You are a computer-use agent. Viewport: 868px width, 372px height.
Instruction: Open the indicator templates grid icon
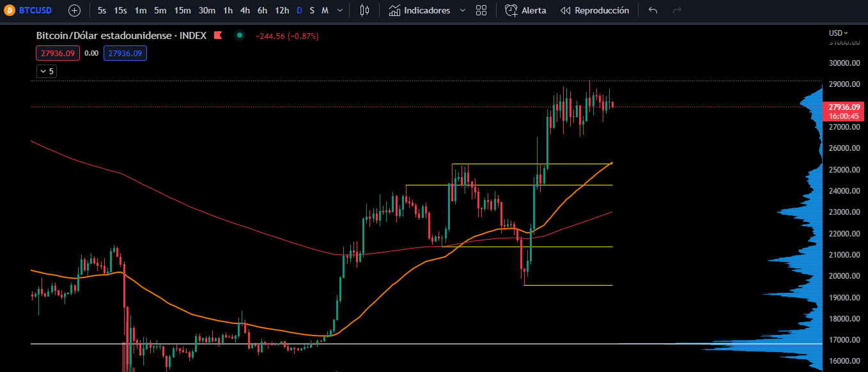(481, 10)
